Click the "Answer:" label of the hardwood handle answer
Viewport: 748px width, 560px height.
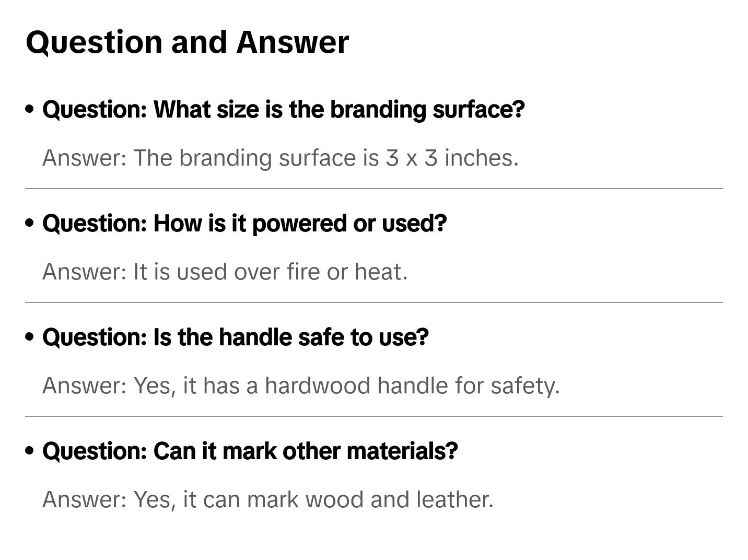click(85, 386)
